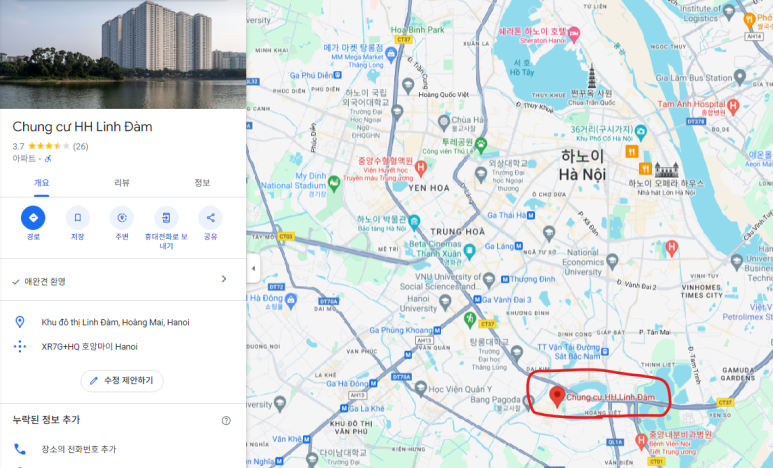Click the red Chung cư HH Linh Đàm pin
Screen dimensions: 773x468
click(557, 396)
